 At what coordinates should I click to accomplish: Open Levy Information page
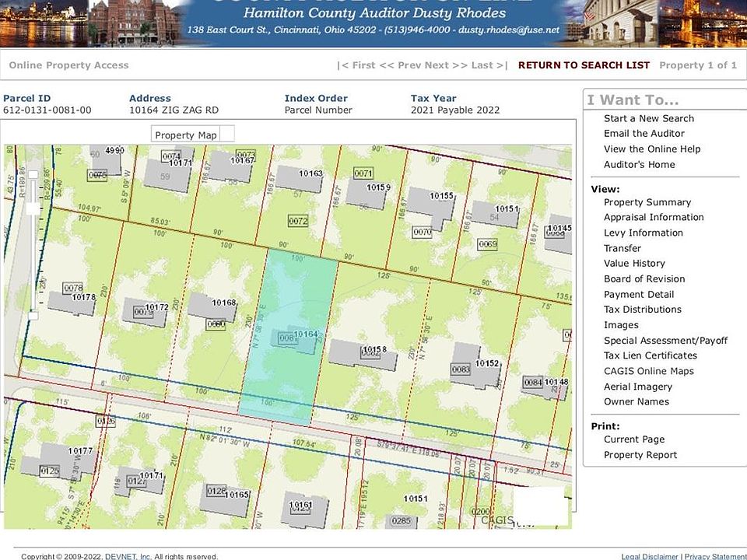click(643, 233)
